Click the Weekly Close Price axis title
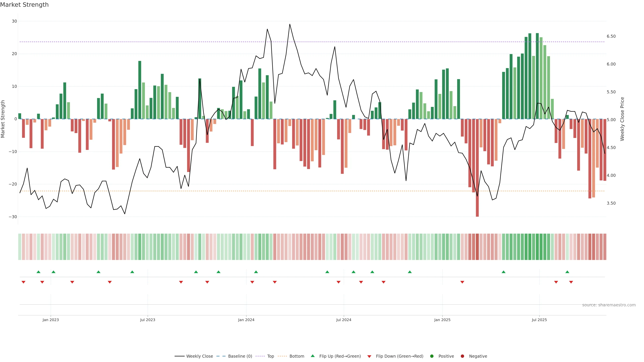Viewport: 644px width, 362px height. [x=622, y=119]
